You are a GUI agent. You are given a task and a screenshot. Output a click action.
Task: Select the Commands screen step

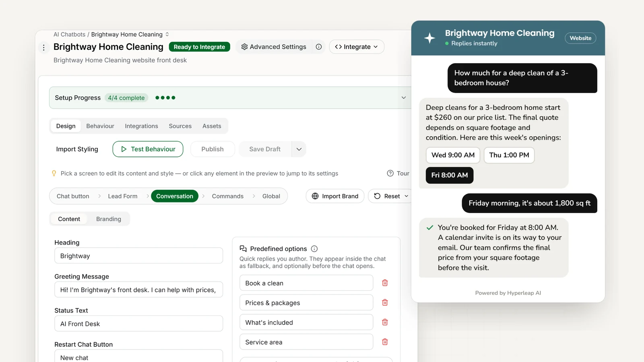click(228, 196)
